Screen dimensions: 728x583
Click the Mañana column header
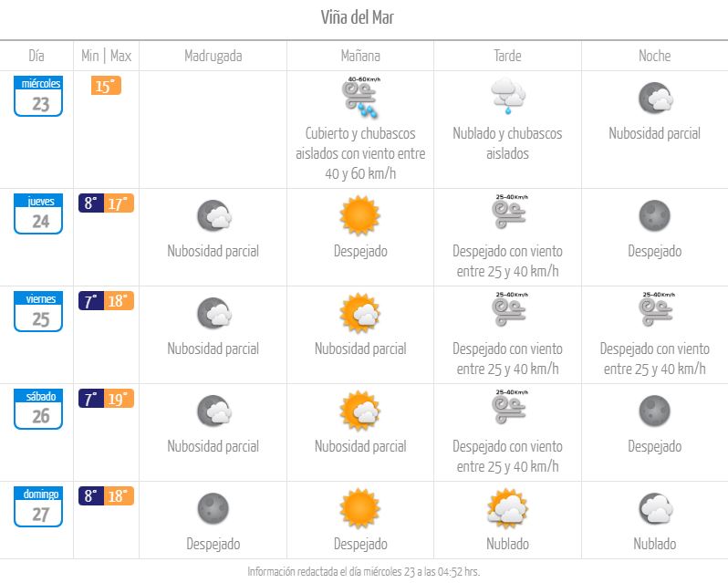pos(360,57)
